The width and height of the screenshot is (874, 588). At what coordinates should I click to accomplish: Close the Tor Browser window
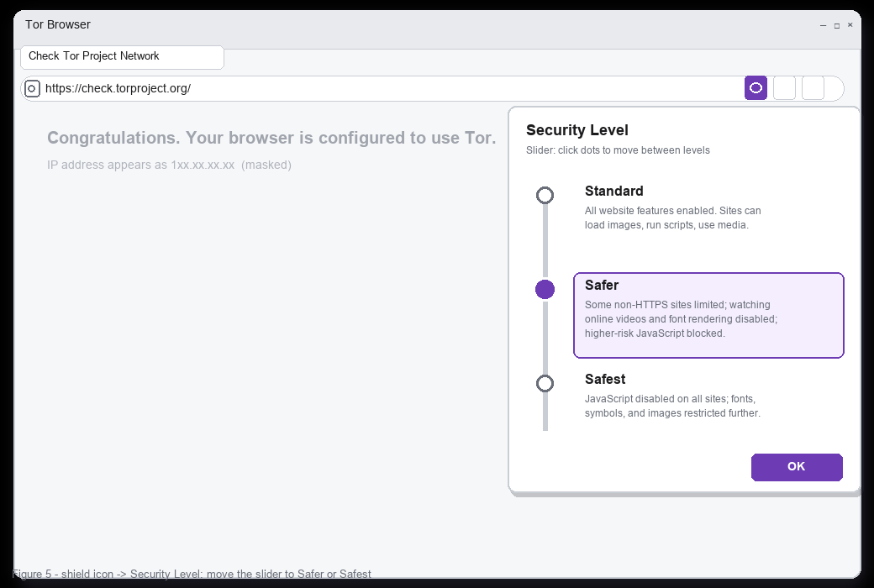pos(850,25)
